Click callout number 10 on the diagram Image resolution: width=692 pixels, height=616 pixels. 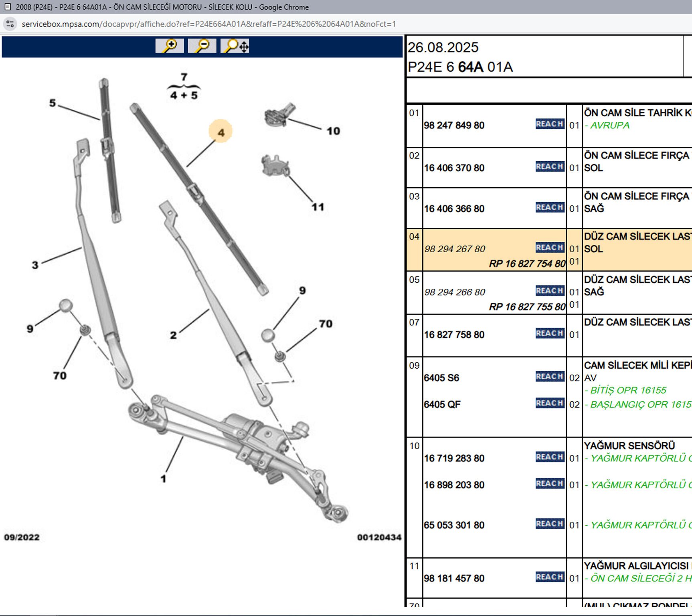(333, 131)
